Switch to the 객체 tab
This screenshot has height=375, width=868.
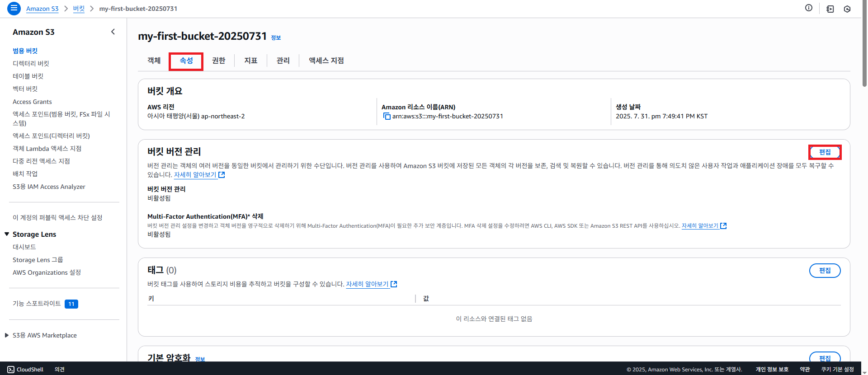154,61
